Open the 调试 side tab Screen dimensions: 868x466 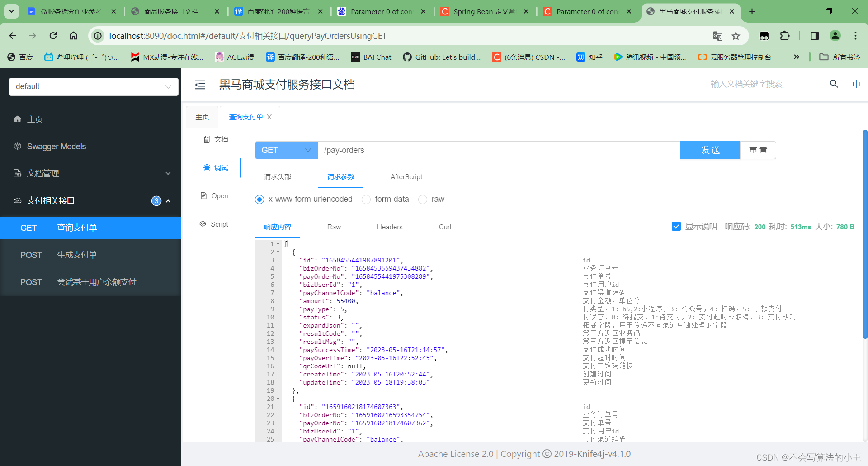[x=216, y=167]
